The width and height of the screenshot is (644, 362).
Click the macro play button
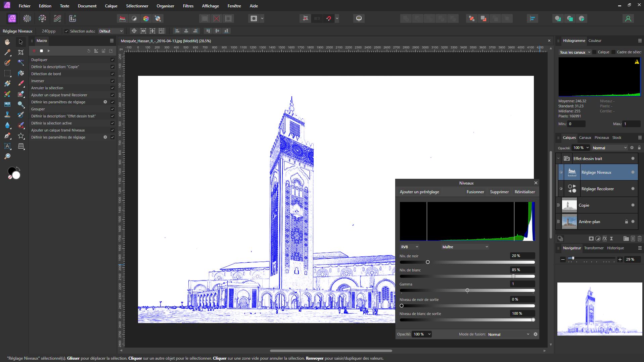pyautogui.click(x=49, y=51)
